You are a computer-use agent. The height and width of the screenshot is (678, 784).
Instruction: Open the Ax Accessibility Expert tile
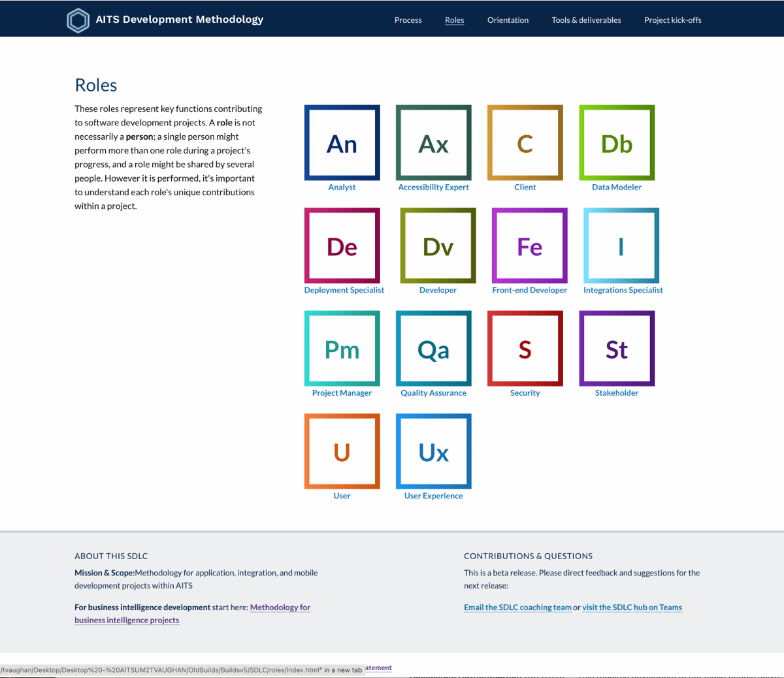coord(434,142)
